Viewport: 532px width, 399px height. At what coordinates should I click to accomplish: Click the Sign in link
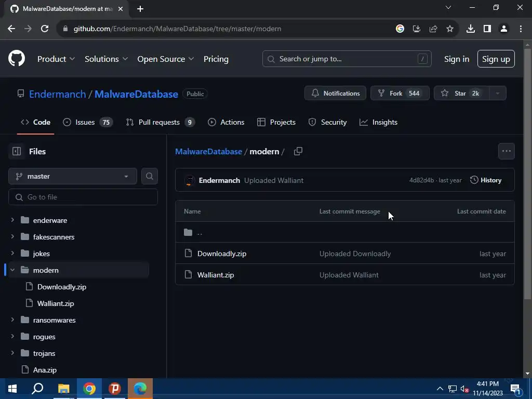point(457,59)
